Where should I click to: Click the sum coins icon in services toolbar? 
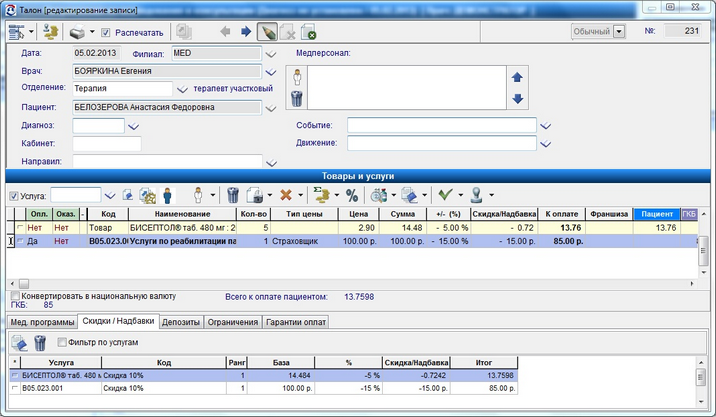click(322, 195)
